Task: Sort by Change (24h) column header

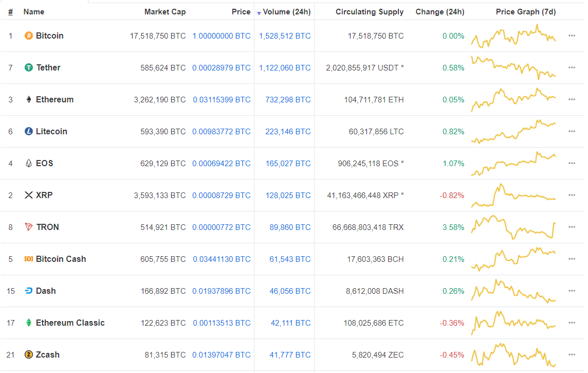Action: pyautogui.click(x=439, y=12)
